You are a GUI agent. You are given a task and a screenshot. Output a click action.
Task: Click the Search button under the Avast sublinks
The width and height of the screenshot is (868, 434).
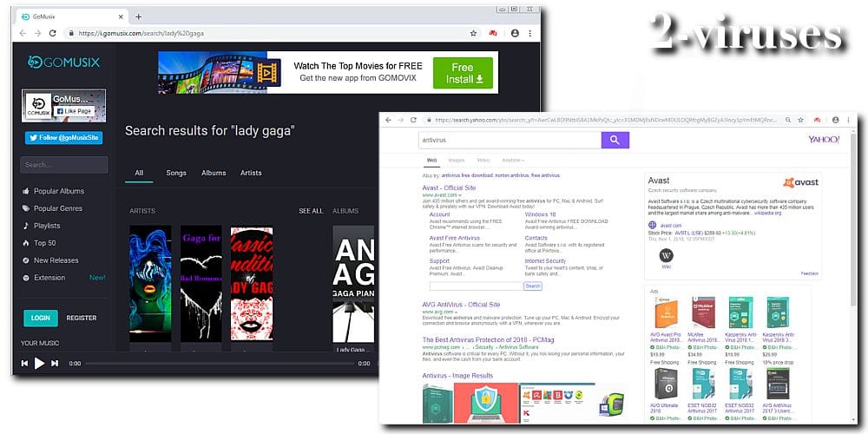coord(533,286)
